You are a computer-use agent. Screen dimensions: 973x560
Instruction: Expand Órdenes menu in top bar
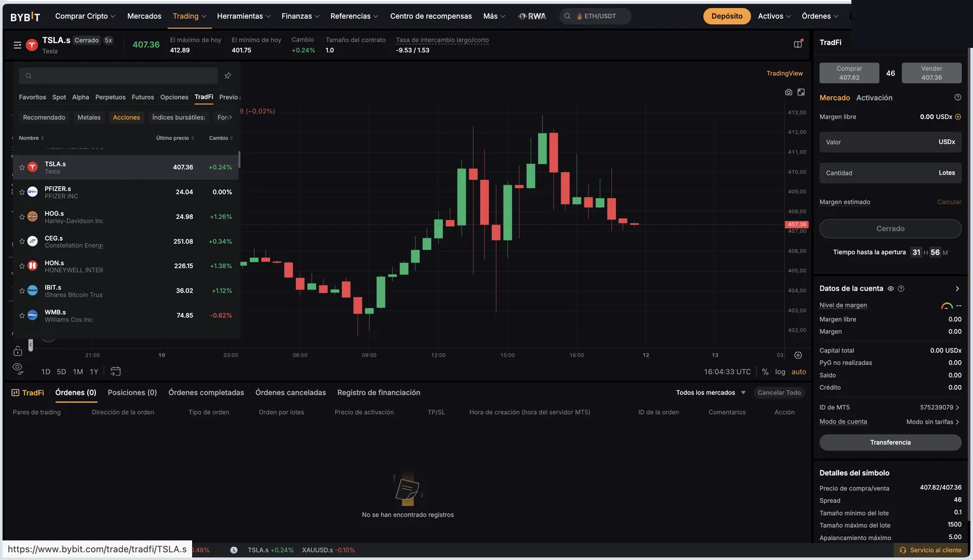[x=820, y=16]
